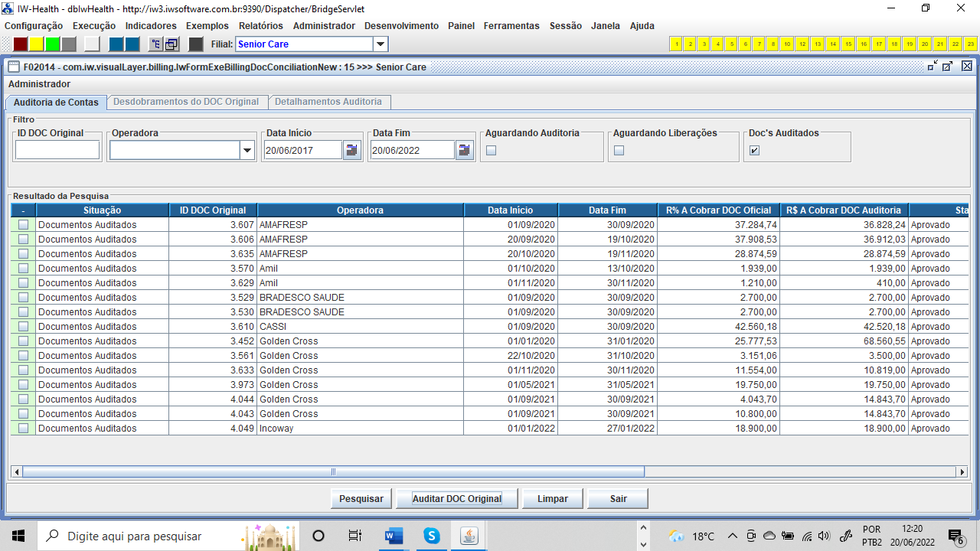
Task: Switch to Desdobramentos do DOC Original tab
Action: [186, 102]
